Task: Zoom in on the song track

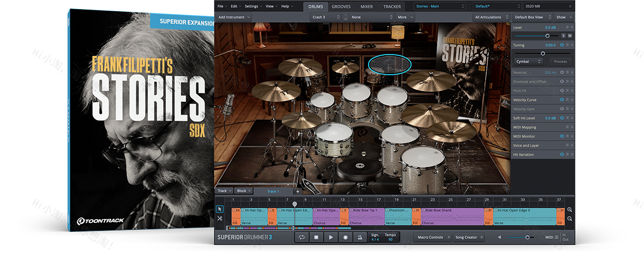Action: tap(569, 210)
